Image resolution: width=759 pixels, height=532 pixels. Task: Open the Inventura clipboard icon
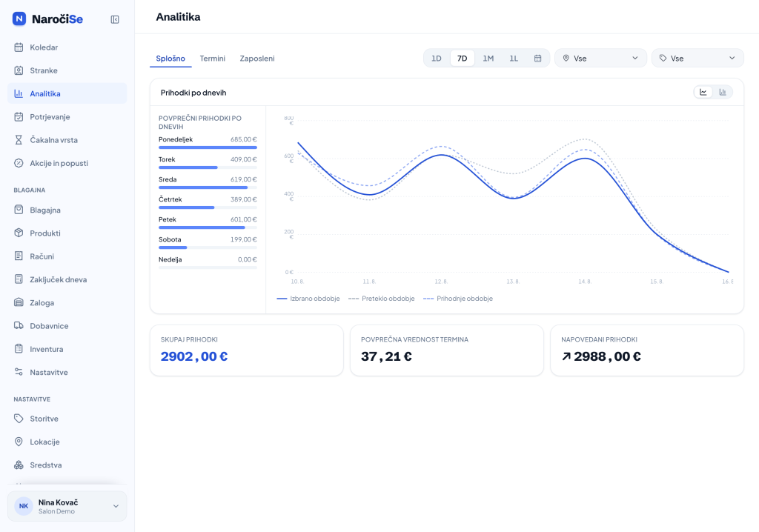pos(19,349)
